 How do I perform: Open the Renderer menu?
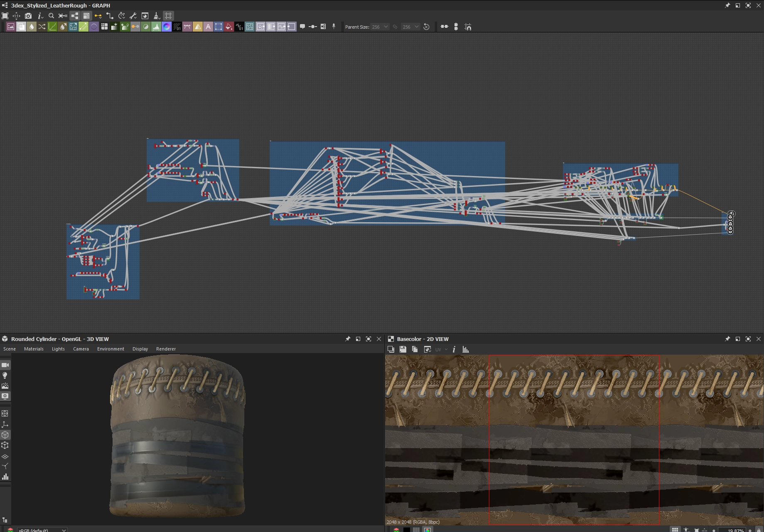[166, 349]
